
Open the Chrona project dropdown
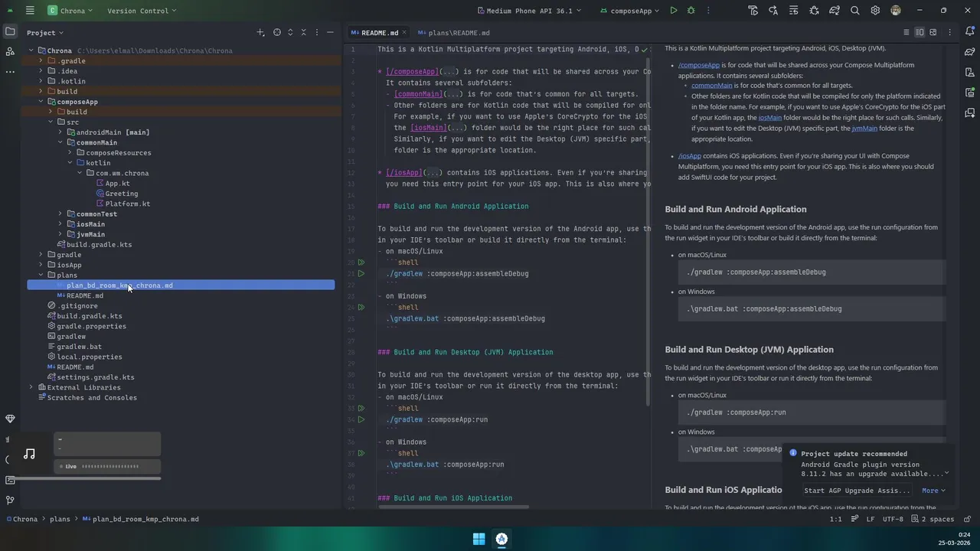point(70,11)
